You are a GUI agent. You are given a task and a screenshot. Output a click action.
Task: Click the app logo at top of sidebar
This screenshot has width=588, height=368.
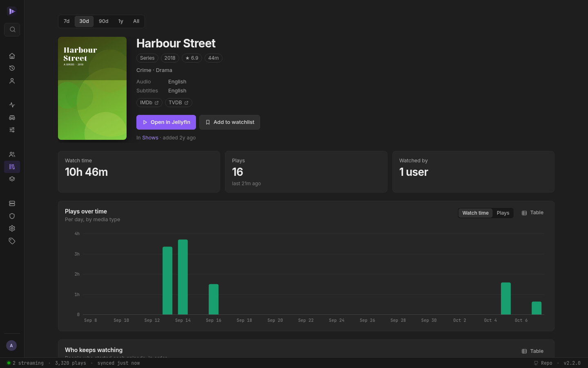coord(12,11)
